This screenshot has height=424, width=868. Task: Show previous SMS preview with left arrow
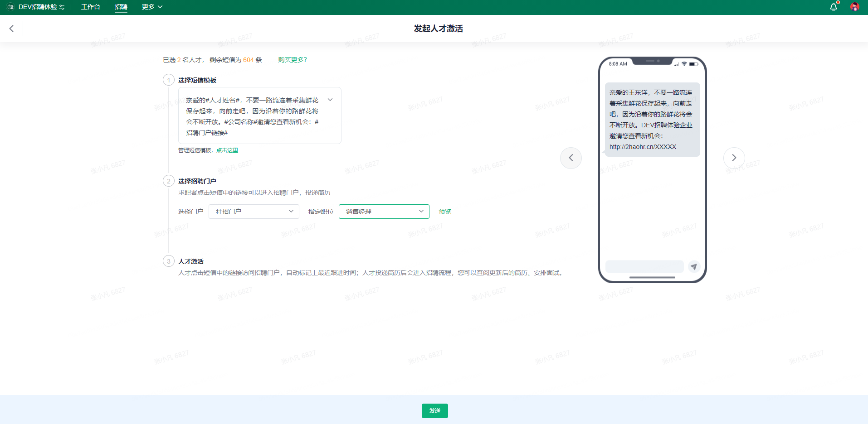[571, 158]
